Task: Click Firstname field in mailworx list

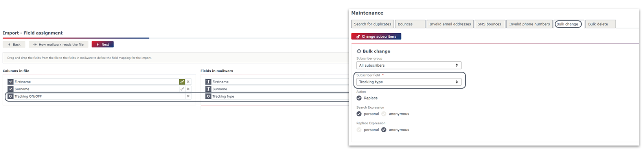Action: [277, 82]
